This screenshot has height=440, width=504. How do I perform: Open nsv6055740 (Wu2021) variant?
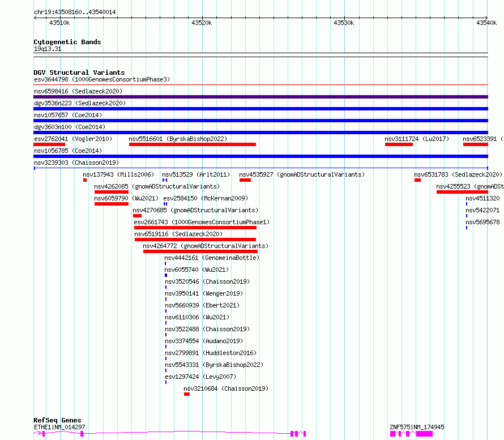197,270
